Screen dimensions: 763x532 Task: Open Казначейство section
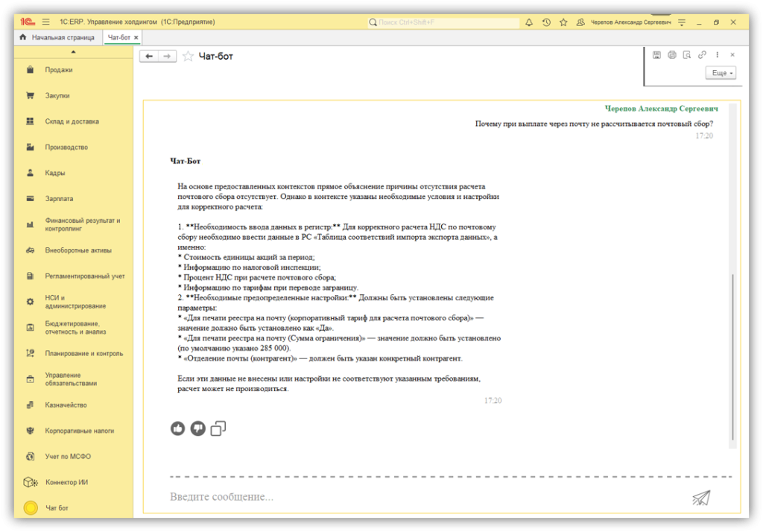click(74, 405)
